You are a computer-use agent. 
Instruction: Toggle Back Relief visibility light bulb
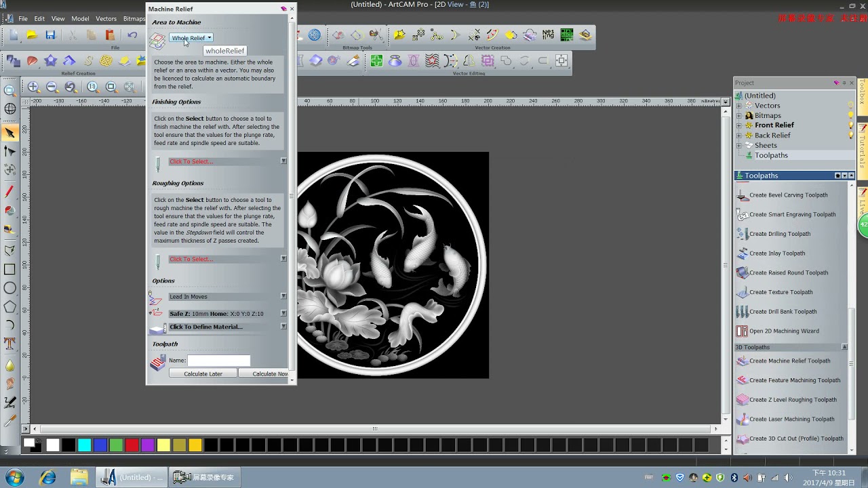(851, 136)
